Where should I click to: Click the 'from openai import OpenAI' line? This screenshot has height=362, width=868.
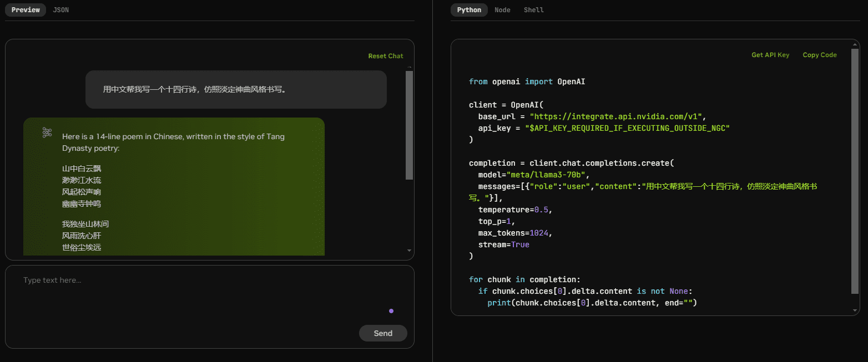[x=527, y=81]
